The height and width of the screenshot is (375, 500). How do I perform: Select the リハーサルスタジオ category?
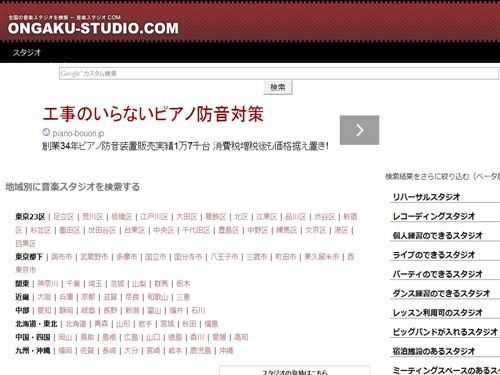coord(426,197)
